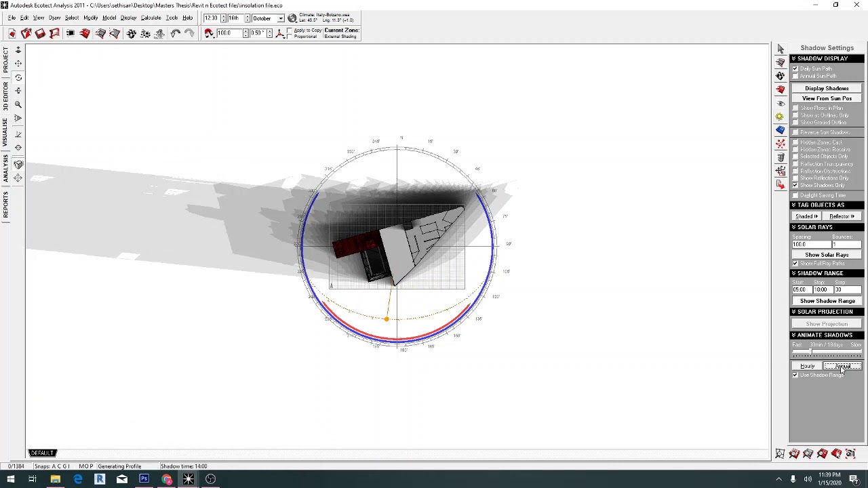
Task: Toggle the Show Full Ray Paths checkbox
Action: click(x=795, y=263)
